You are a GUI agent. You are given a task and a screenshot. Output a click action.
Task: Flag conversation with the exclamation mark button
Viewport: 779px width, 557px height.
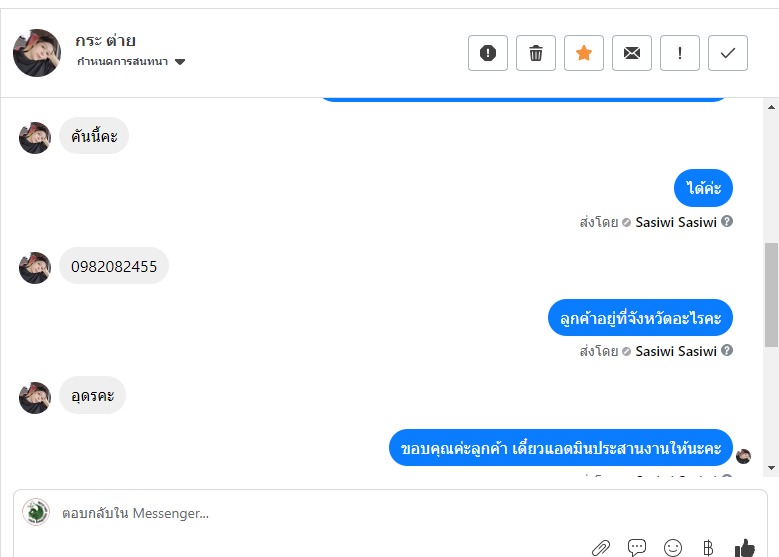(680, 53)
